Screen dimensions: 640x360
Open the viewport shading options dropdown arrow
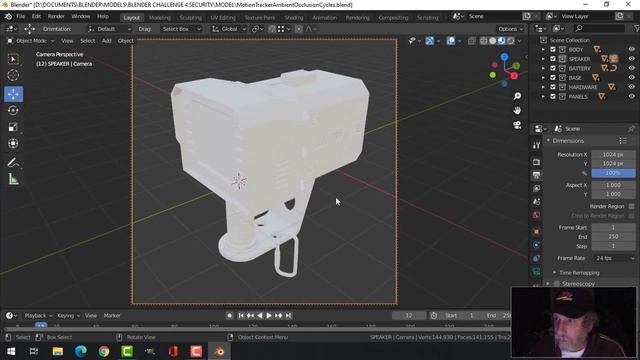click(x=520, y=41)
